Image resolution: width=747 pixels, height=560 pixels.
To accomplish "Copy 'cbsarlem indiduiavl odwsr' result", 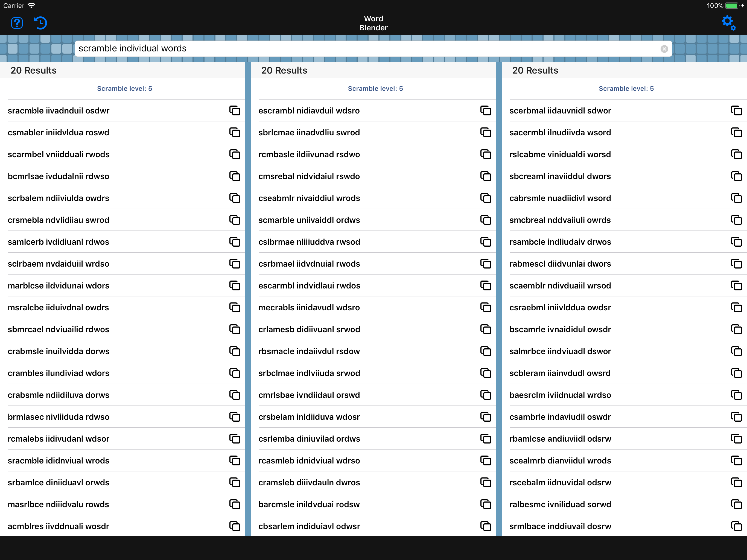I will click(485, 526).
